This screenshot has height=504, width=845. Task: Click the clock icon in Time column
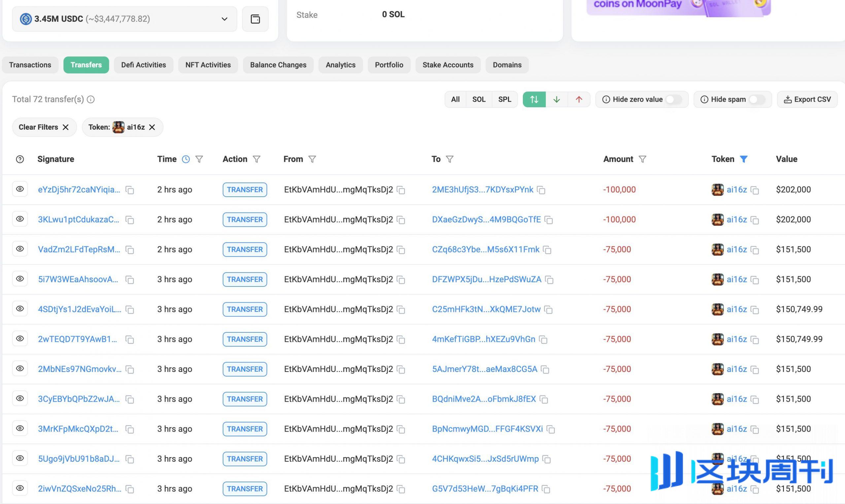pos(186,159)
